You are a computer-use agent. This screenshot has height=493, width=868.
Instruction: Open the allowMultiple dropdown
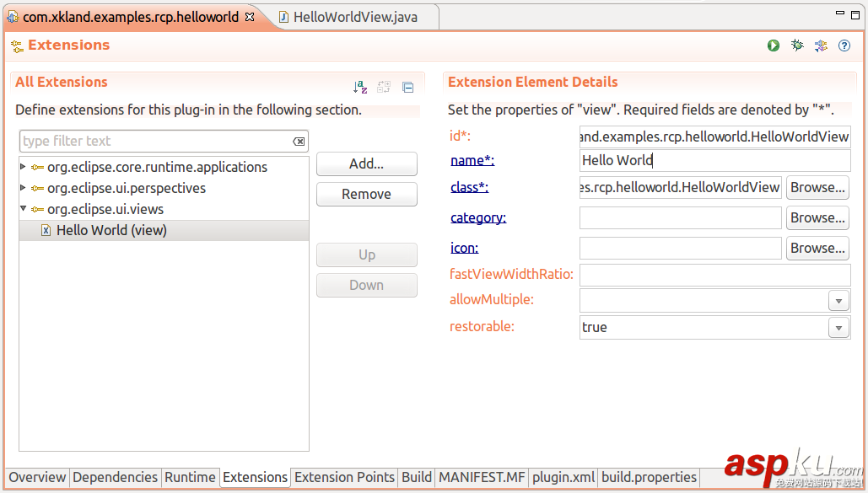click(x=838, y=301)
